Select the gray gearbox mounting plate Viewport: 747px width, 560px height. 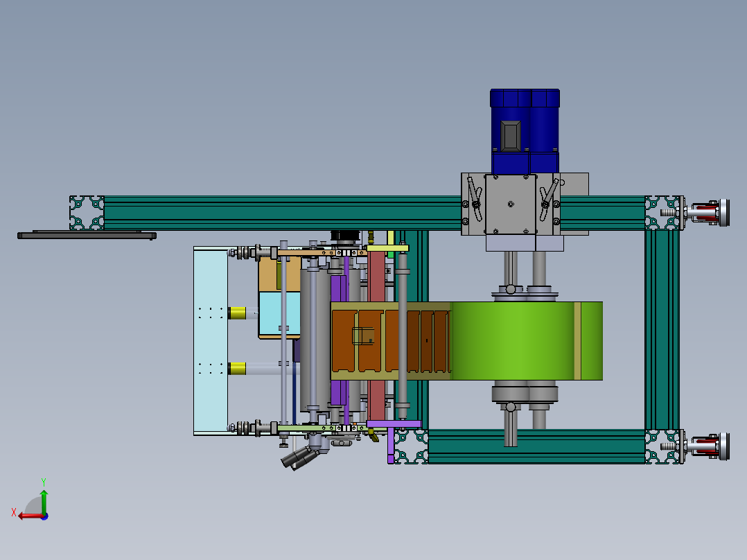pos(510,204)
